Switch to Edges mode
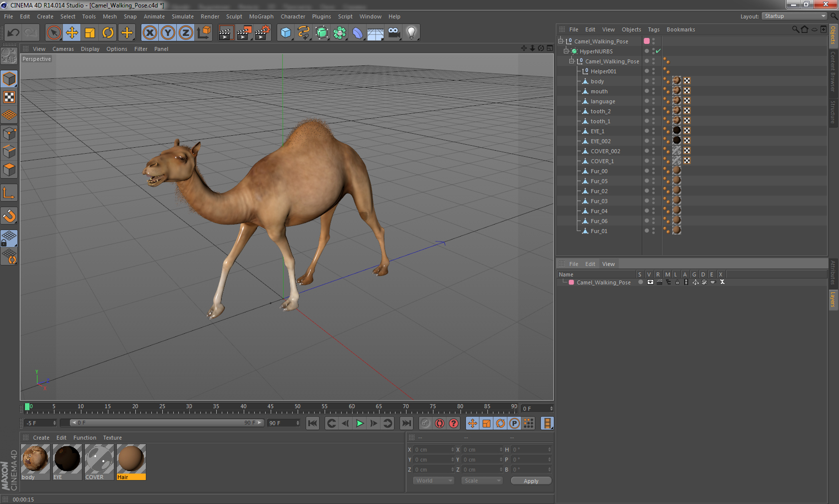 (9, 151)
